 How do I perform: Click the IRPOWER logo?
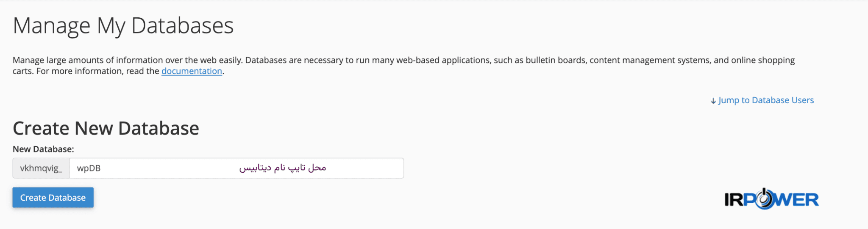[771, 199]
